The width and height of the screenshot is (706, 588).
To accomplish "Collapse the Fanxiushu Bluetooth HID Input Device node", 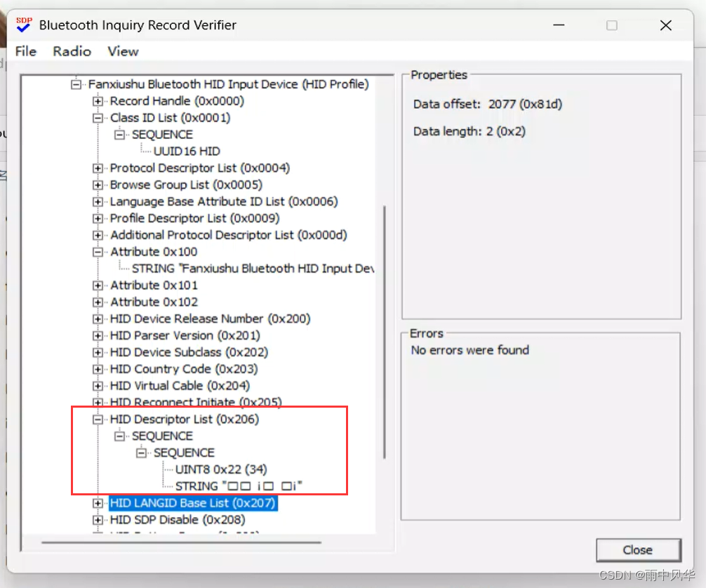I will (76, 84).
